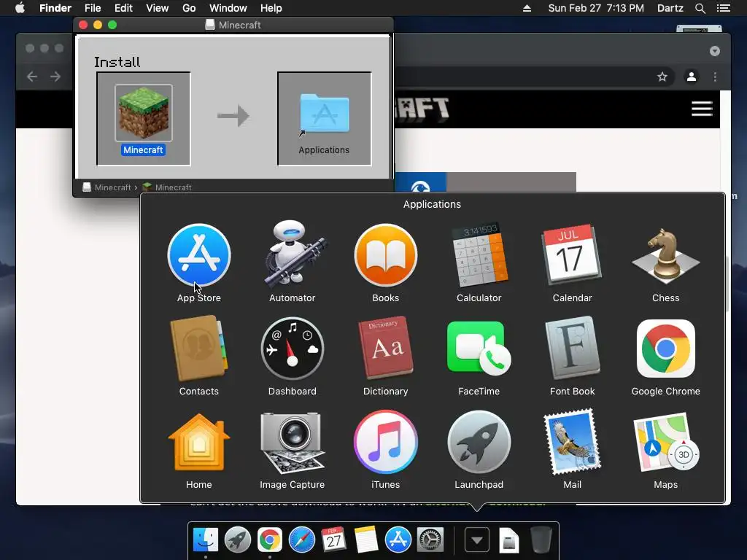Viewport: 747px width, 560px height.
Task: Open FaceTime in the Applications stack
Action: tap(479, 348)
